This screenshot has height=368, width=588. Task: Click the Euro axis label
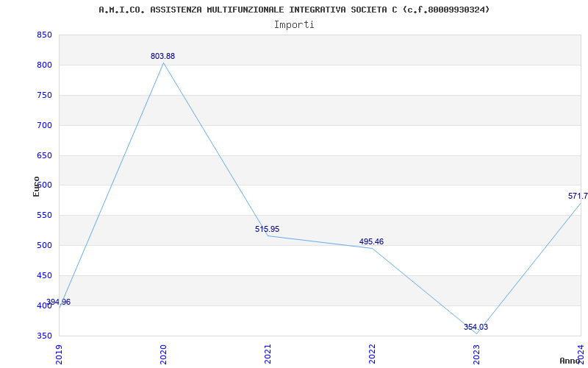pos(36,187)
